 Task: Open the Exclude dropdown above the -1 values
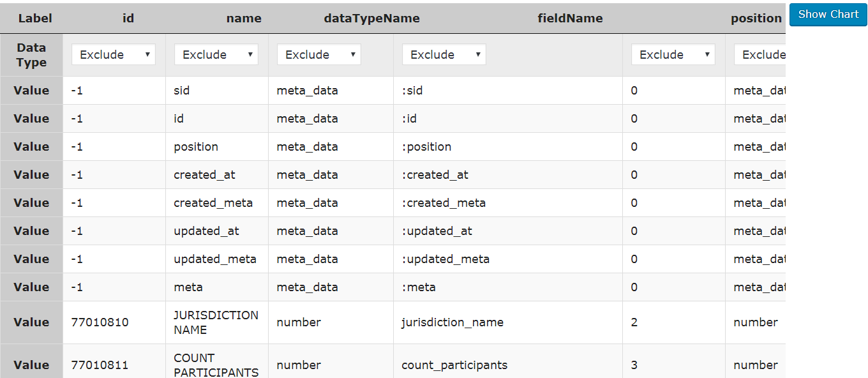point(114,55)
